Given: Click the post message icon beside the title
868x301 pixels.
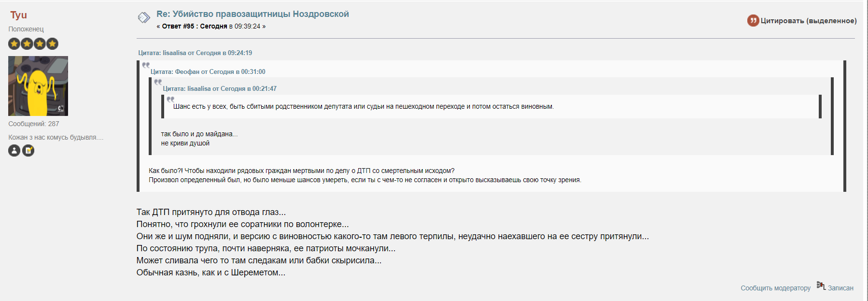Looking at the screenshot, I should pyautogui.click(x=144, y=18).
